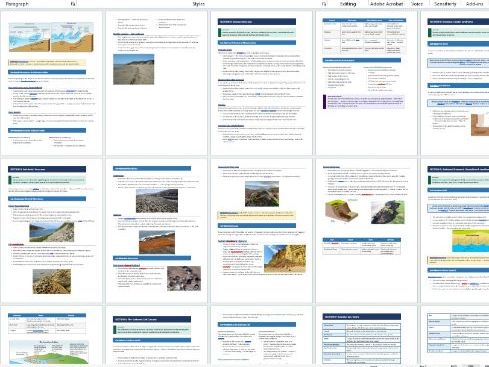The image size is (489, 367).
Task: Select the dark rounded stones photo
Action: (184, 278)
